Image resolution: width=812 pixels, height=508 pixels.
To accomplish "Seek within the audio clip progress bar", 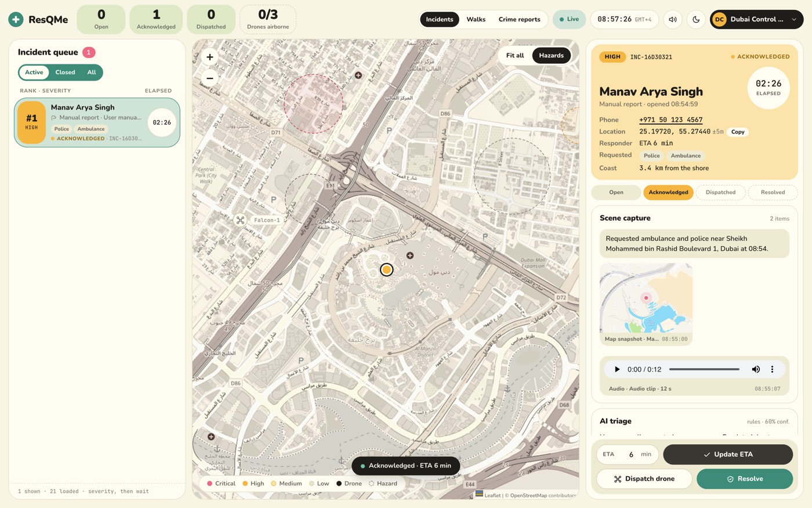I will (704, 369).
